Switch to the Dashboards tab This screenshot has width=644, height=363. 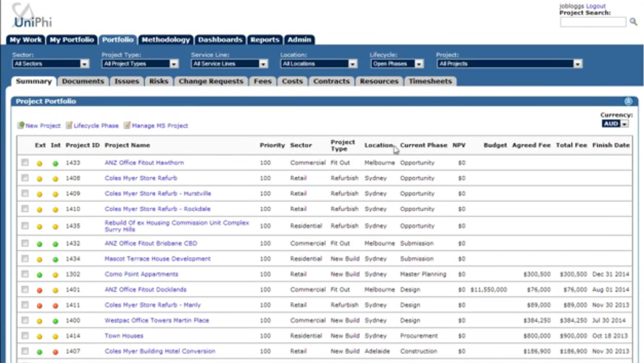pyautogui.click(x=220, y=40)
